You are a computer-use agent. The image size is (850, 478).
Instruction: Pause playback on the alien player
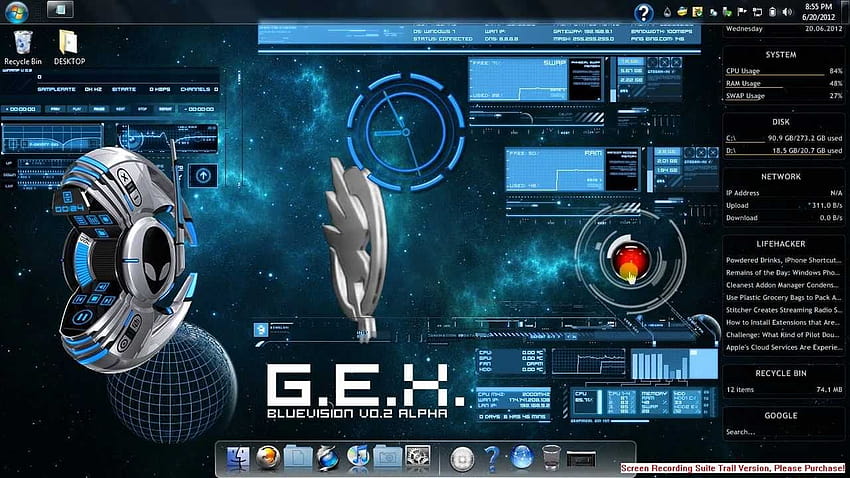pos(82,316)
